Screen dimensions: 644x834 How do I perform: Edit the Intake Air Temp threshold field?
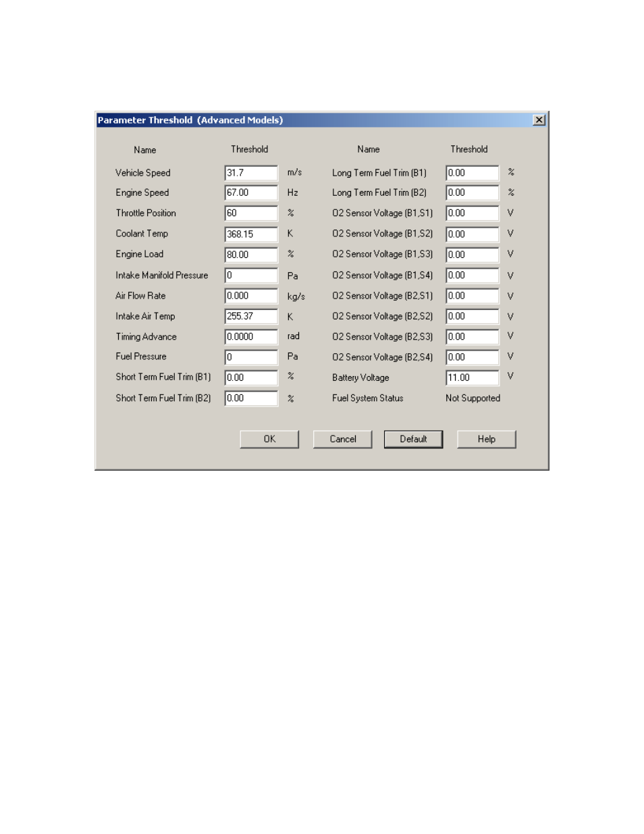pos(251,316)
